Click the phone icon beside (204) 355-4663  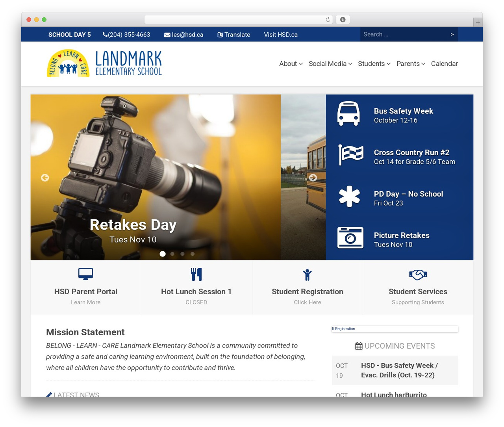point(105,35)
